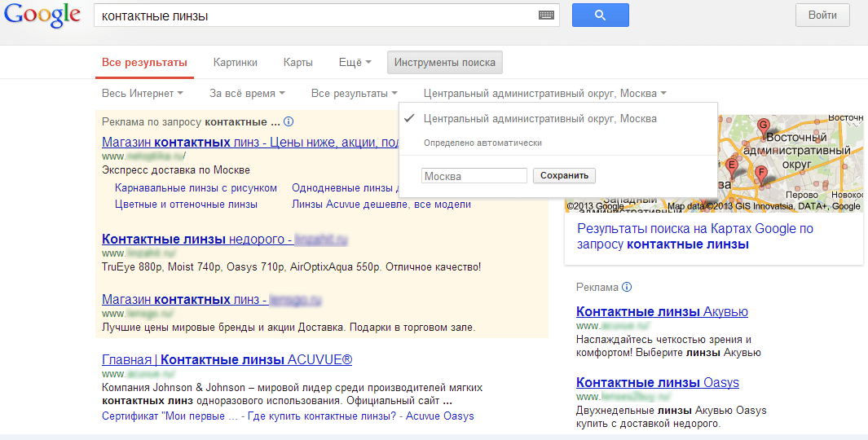Open 'Результаты поиска на Картах Google' link
Viewport: 868px width, 440px height.
tap(695, 236)
